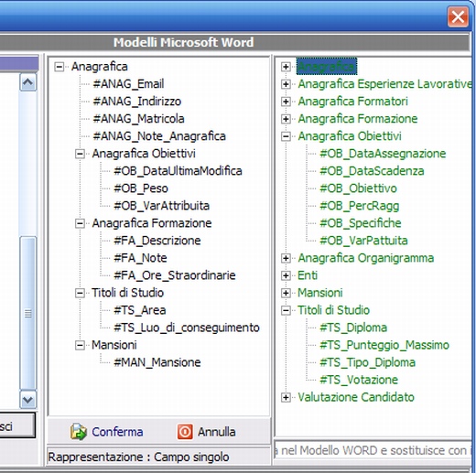
Task: Select #OB_VarPattuita in green tree
Action: [363, 241]
